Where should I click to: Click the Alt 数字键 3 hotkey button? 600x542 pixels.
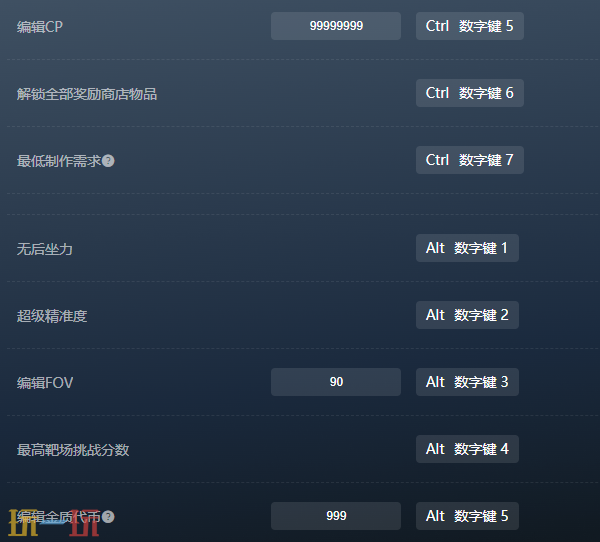coord(467,382)
